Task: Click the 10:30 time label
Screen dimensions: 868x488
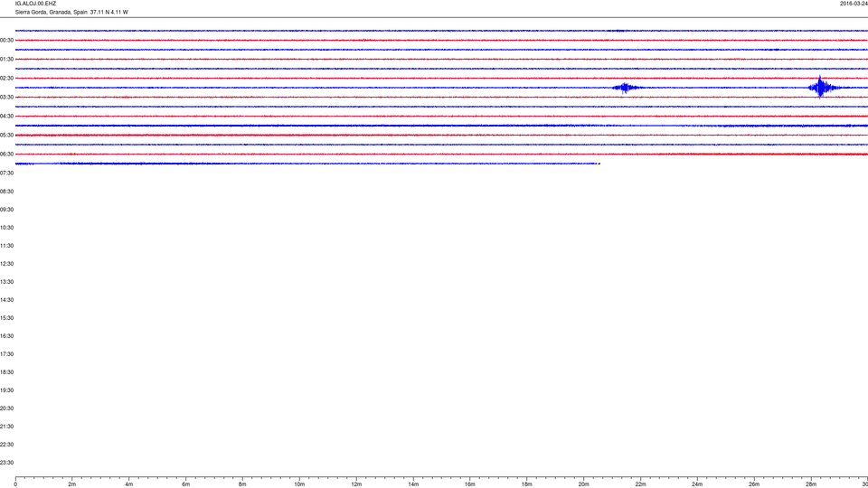Action: [6, 228]
